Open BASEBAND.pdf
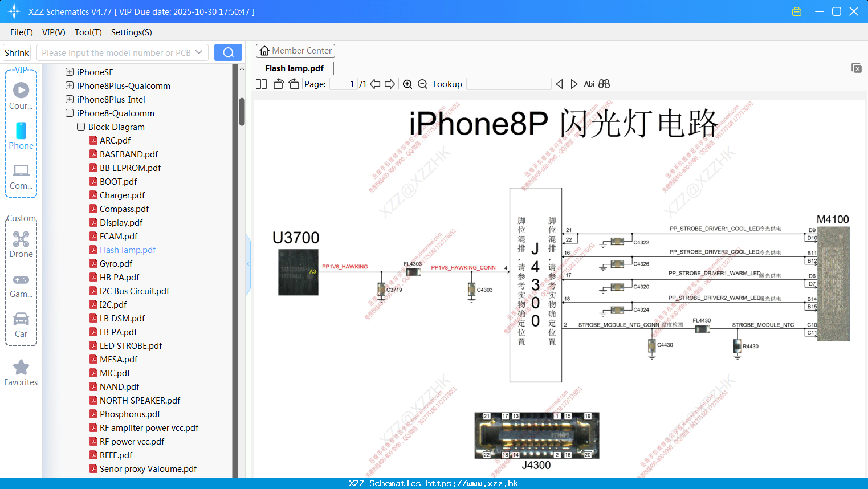The width and height of the screenshot is (868, 489). [129, 154]
